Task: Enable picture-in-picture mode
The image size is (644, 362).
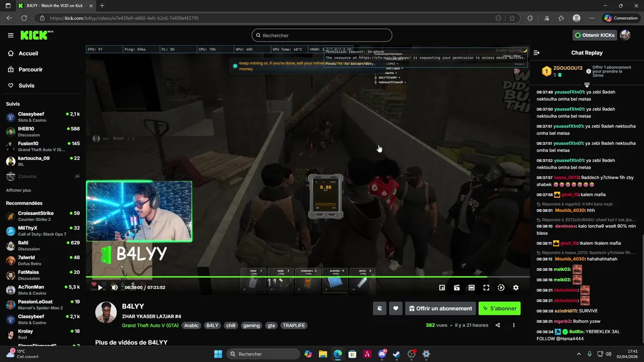Action: point(442,288)
